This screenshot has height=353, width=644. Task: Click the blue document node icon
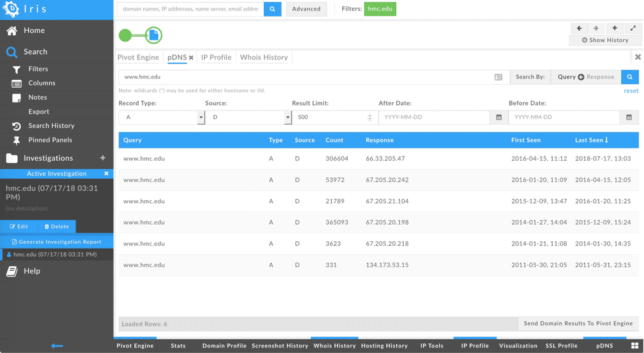tap(153, 36)
